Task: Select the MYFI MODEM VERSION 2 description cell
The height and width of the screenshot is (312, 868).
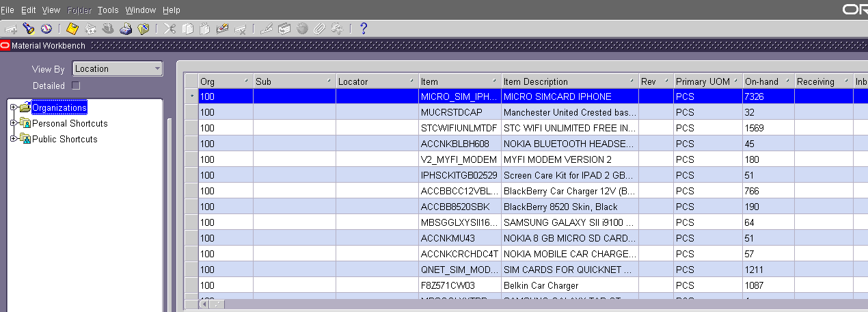Action: (569, 159)
